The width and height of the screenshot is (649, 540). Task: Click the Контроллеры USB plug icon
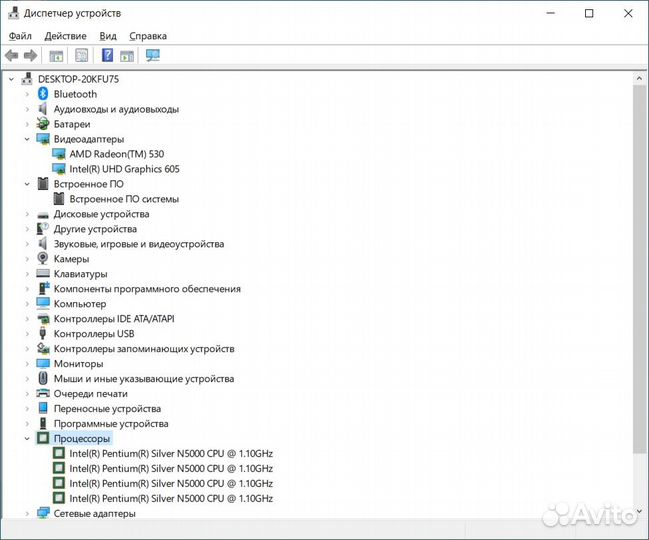pos(42,334)
